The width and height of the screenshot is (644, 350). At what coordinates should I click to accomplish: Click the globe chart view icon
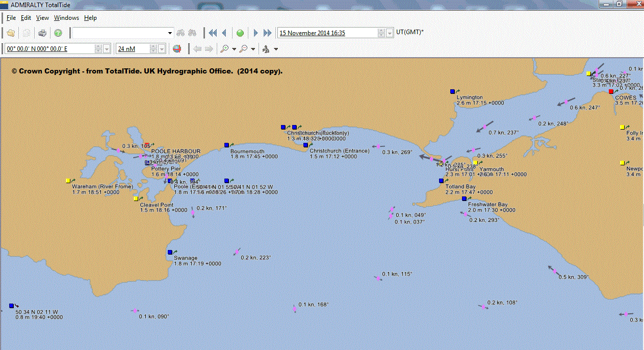pyautogui.click(x=176, y=49)
